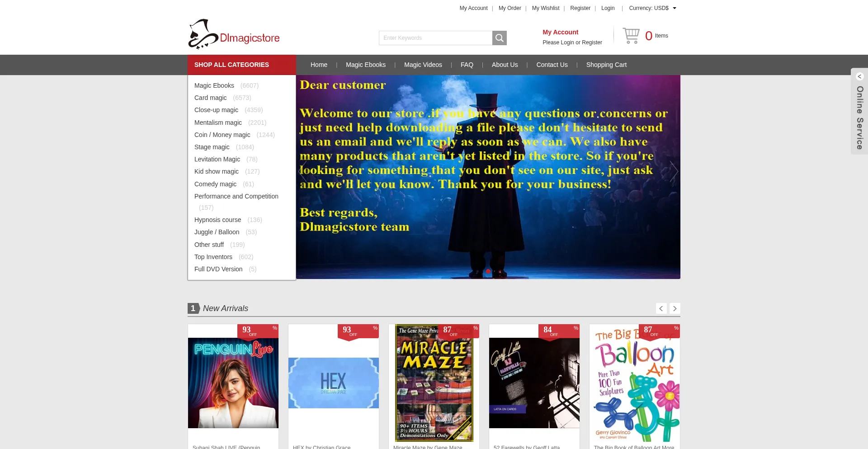
Task: Type in the Enter Keywords search field
Action: click(435, 38)
